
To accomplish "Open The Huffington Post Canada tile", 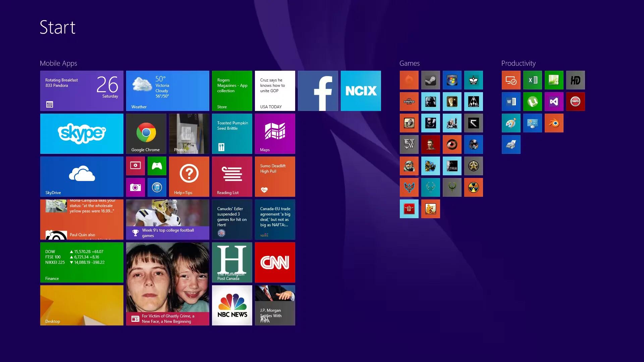I will [x=232, y=262].
